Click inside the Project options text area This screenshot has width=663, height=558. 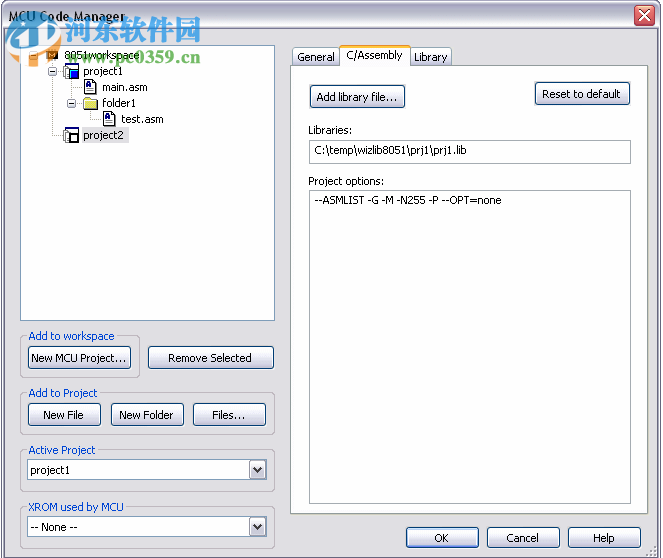[470, 347]
